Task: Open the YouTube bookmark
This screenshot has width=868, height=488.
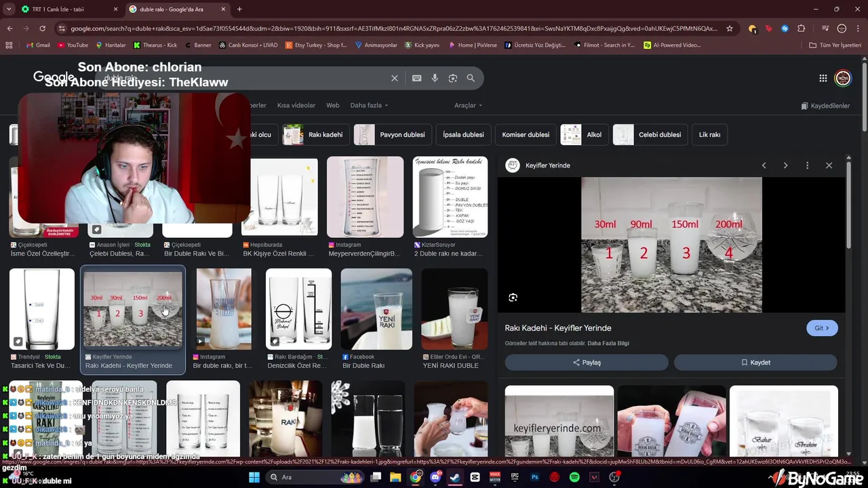Action: click(x=73, y=45)
